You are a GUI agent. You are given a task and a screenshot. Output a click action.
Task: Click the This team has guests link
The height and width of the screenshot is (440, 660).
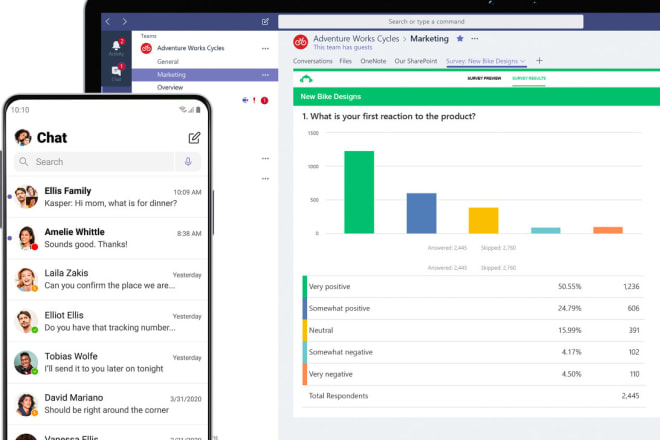(x=343, y=48)
